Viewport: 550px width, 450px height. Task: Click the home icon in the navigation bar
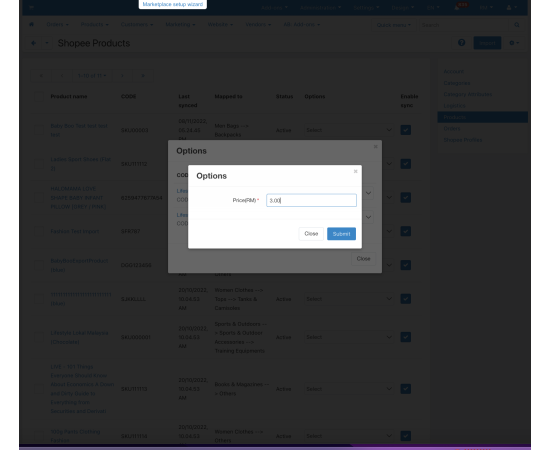coord(31,24)
